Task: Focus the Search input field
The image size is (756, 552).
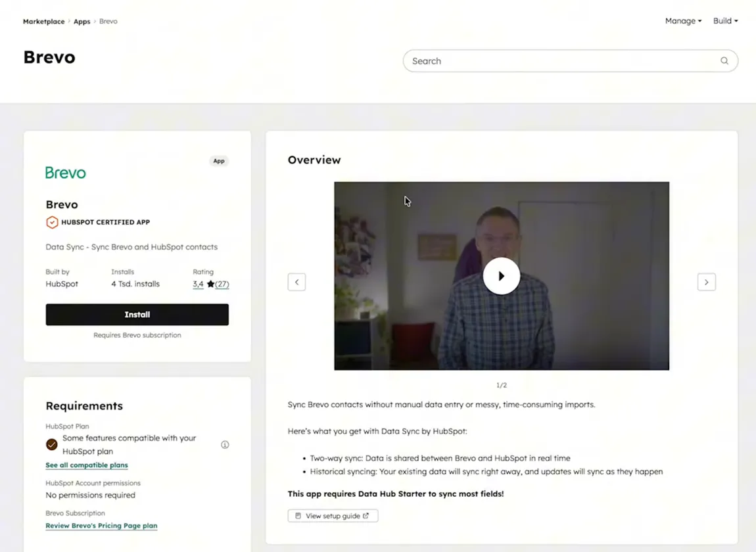Action: (571, 60)
